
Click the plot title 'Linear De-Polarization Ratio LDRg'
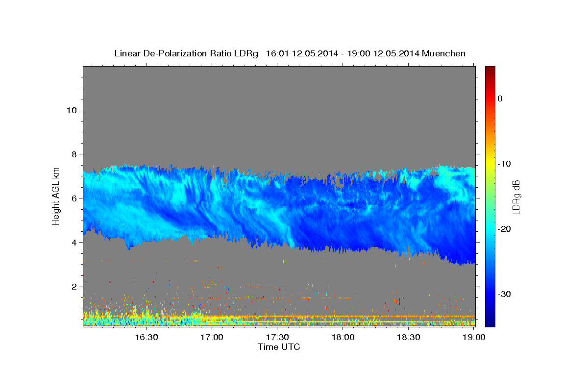[186, 53]
